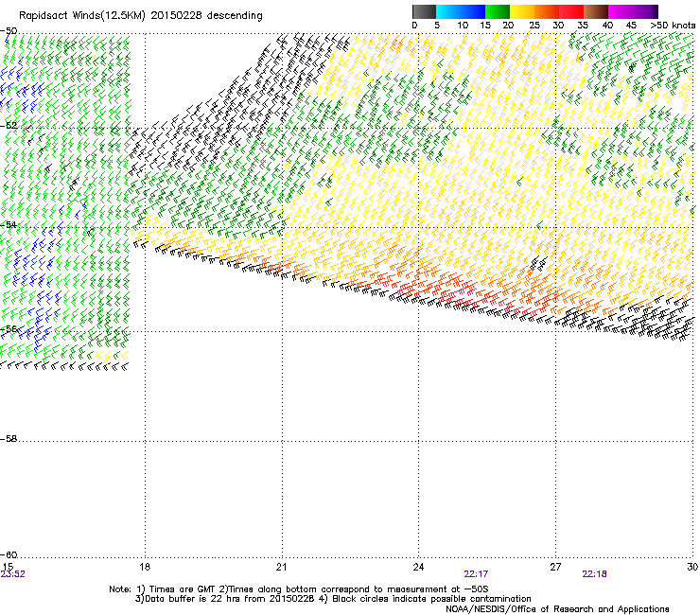Click the '20' label in the legend scale
This screenshot has width=700, height=615.
click(x=508, y=26)
